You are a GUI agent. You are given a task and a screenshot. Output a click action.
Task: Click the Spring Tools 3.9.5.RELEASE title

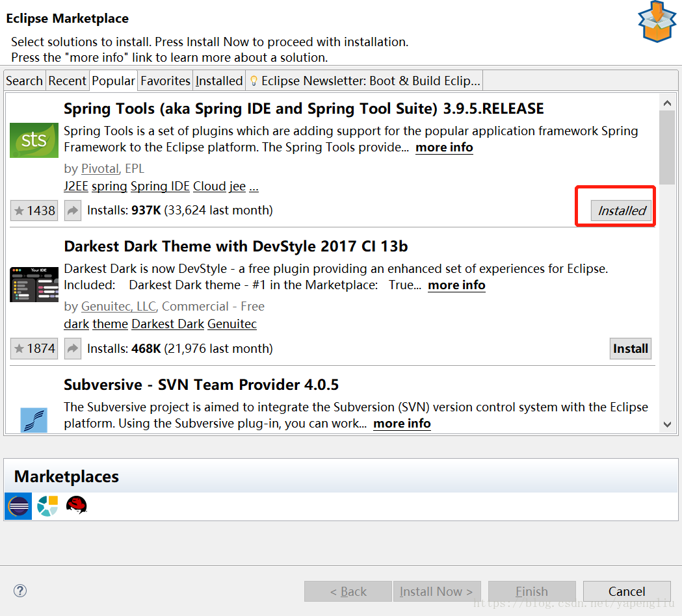(304, 109)
